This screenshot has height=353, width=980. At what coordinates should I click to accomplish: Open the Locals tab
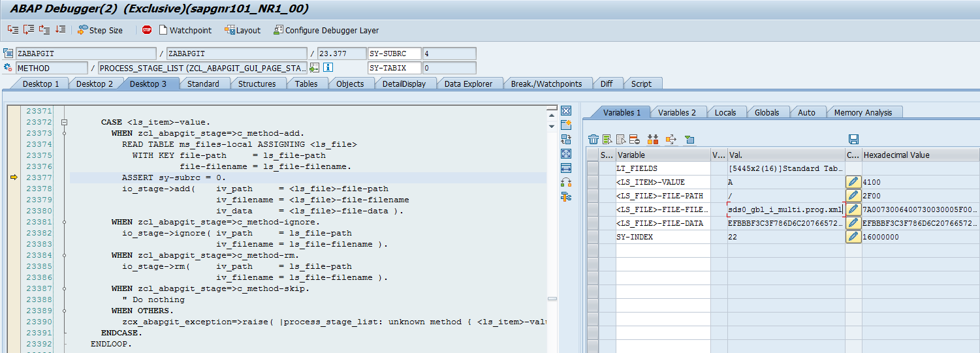coord(725,112)
